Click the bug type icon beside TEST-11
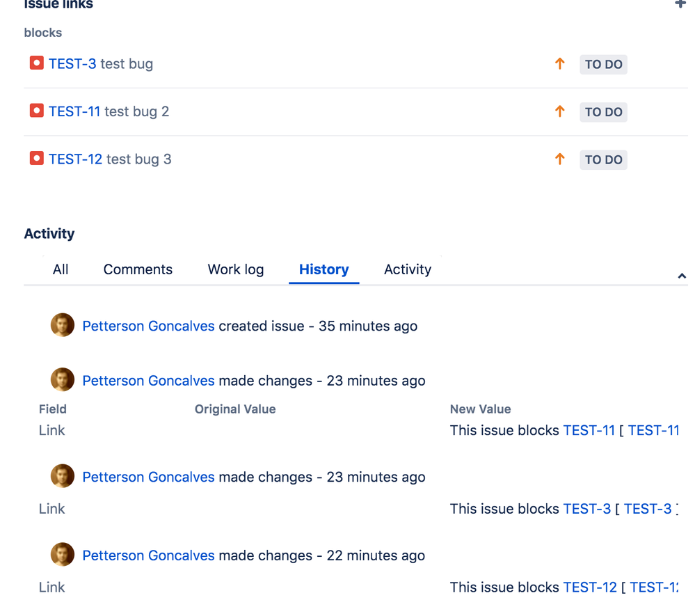The width and height of the screenshot is (695, 616). coord(36,110)
